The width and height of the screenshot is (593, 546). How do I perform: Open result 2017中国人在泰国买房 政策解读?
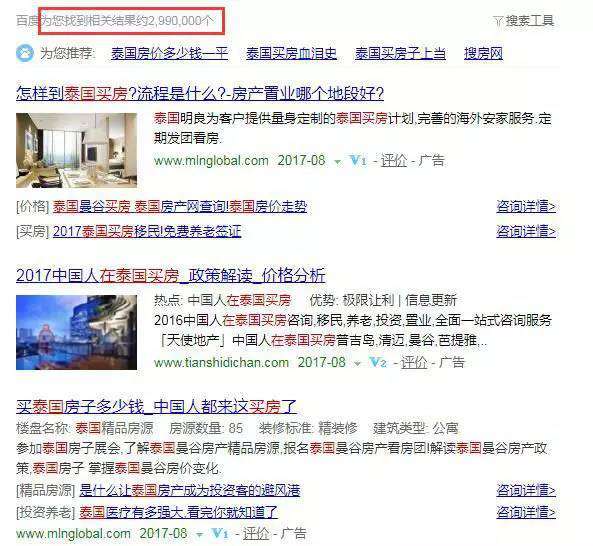coord(171,275)
